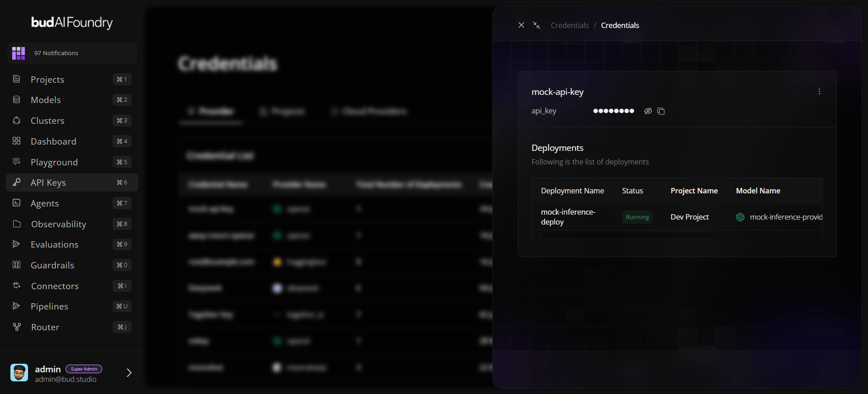Click the admin avatar picture
The height and width of the screenshot is (394, 868).
tap(19, 373)
